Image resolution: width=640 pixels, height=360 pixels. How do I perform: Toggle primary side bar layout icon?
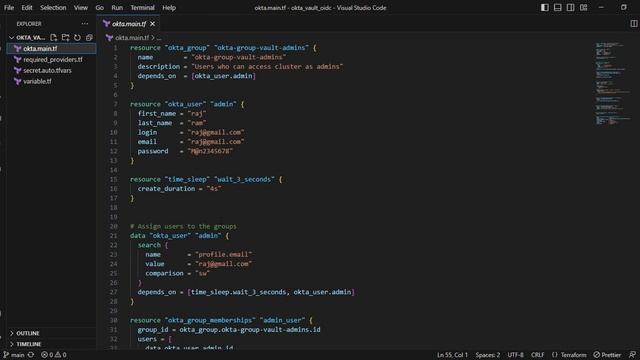[x=544, y=7]
